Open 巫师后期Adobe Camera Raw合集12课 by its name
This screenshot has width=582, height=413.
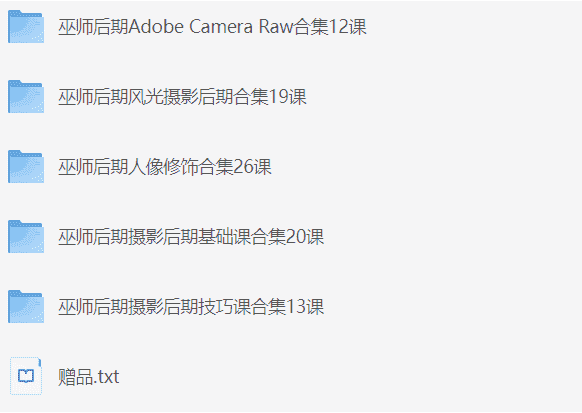click(x=212, y=27)
